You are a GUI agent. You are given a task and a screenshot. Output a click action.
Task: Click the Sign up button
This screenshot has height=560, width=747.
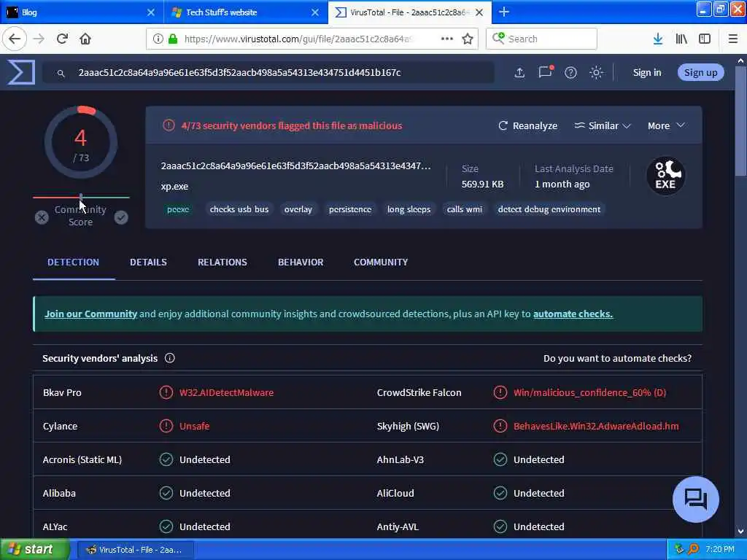coord(700,72)
